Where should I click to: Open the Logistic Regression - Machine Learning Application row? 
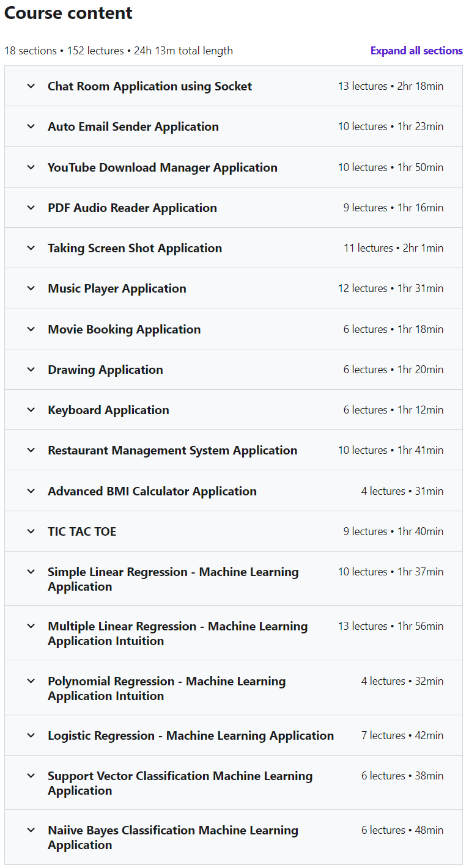[234, 735]
